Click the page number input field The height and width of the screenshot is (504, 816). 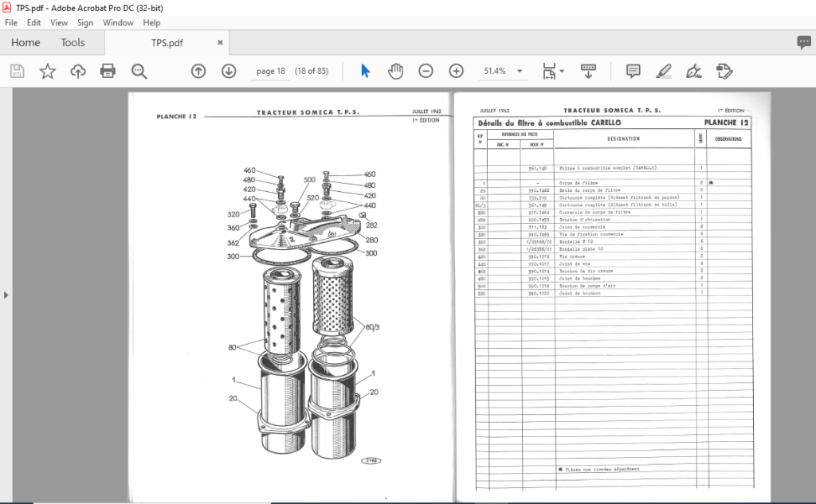[271, 71]
